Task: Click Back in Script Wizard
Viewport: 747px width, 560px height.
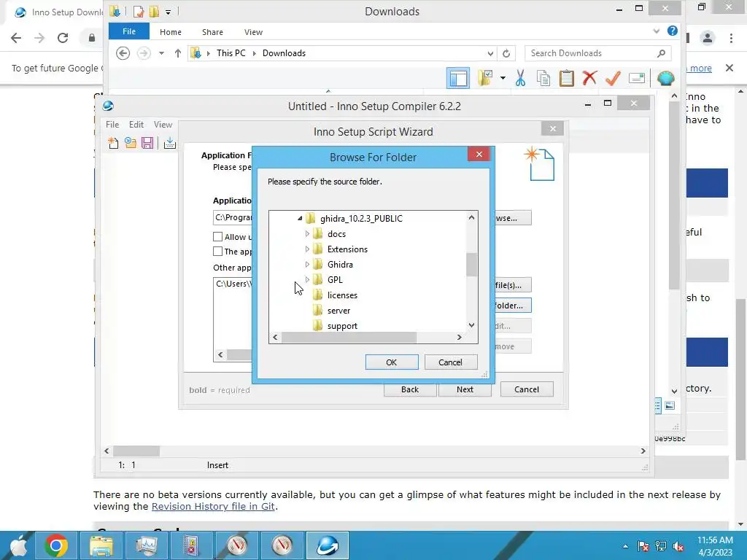Action: point(410,389)
